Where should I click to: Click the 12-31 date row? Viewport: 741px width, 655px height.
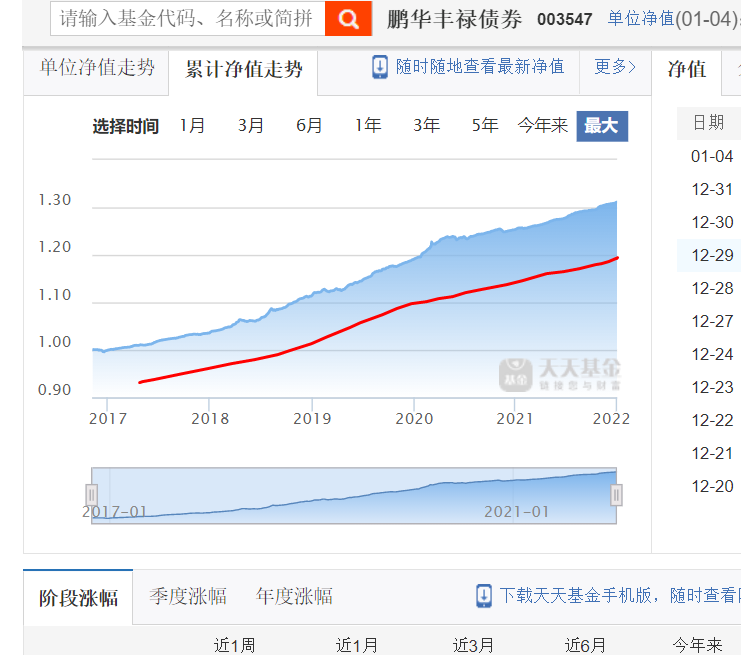(712, 190)
